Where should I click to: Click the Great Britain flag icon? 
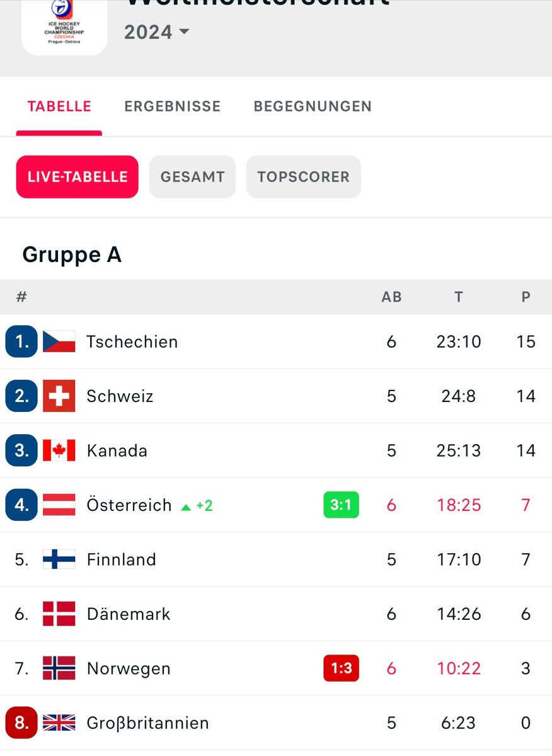coord(59,723)
